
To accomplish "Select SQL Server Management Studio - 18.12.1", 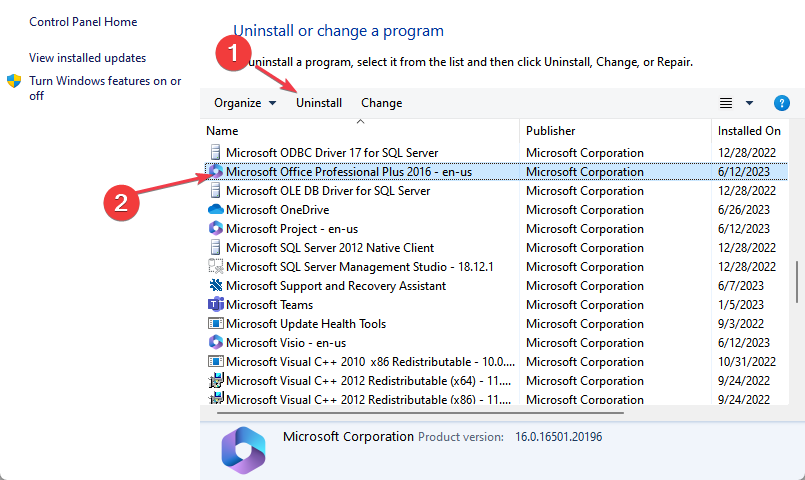I will click(x=360, y=267).
